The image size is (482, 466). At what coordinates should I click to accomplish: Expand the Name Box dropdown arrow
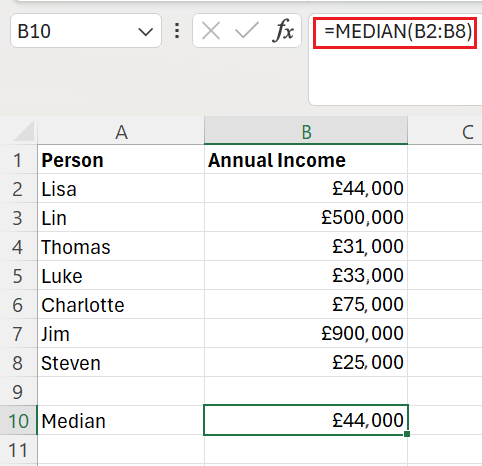(146, 32)
